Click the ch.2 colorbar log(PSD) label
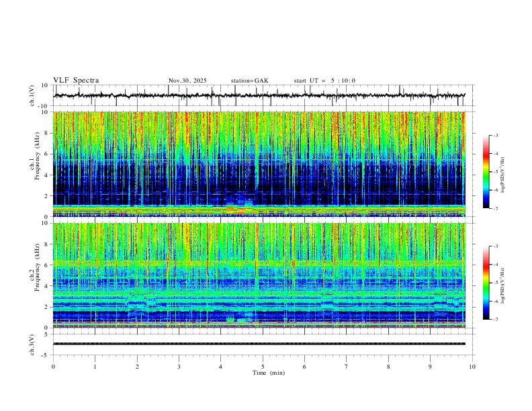Viewport: 532px width, 411px height. tap(503, 285)
